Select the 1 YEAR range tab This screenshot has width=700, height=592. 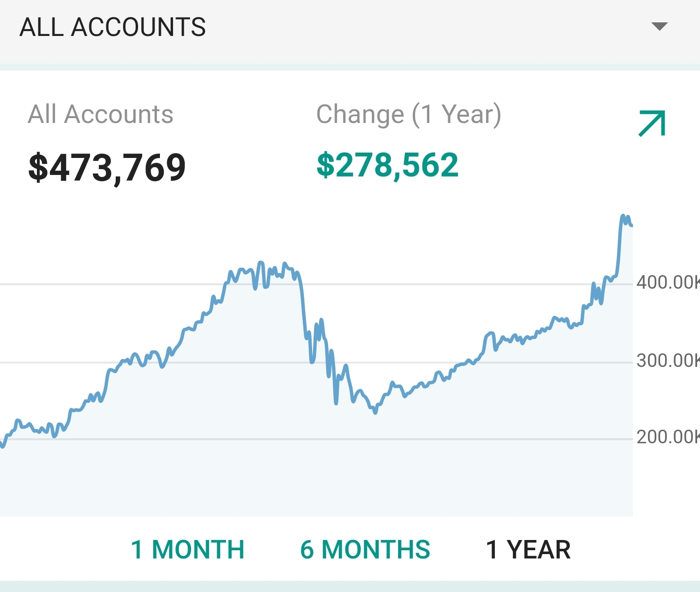click(528, 550)
